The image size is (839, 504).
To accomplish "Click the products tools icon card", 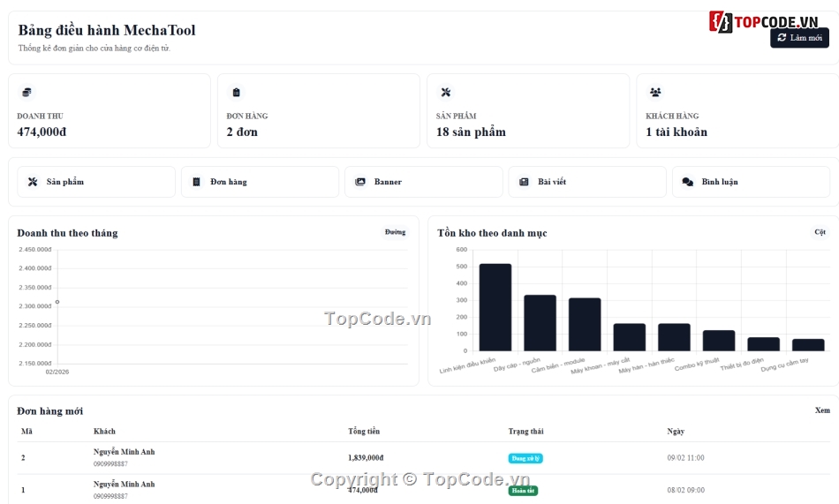I will click(446, 93).
